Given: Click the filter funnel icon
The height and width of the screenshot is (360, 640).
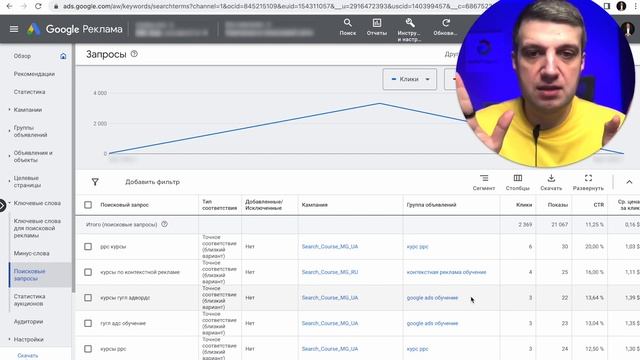Looking at the screenshot, I should (x=95, y=182).
